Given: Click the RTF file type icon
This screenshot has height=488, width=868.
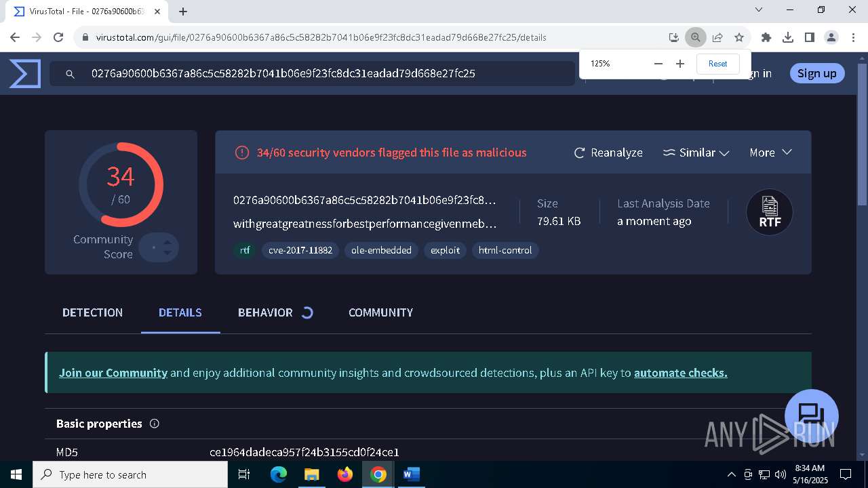Looking at the screenshot, I should pos(770,212).
